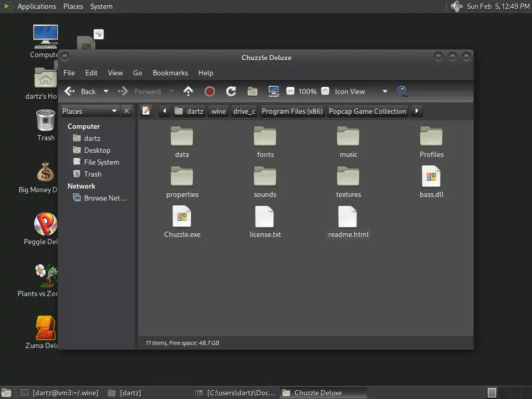
Task: Select the fonts folder
Action: (x=265, y=142)
